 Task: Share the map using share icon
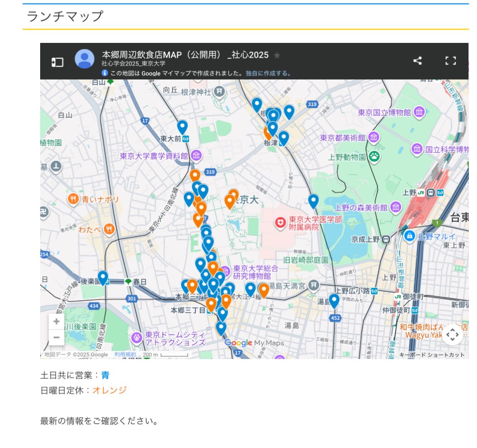pos(417,61)
